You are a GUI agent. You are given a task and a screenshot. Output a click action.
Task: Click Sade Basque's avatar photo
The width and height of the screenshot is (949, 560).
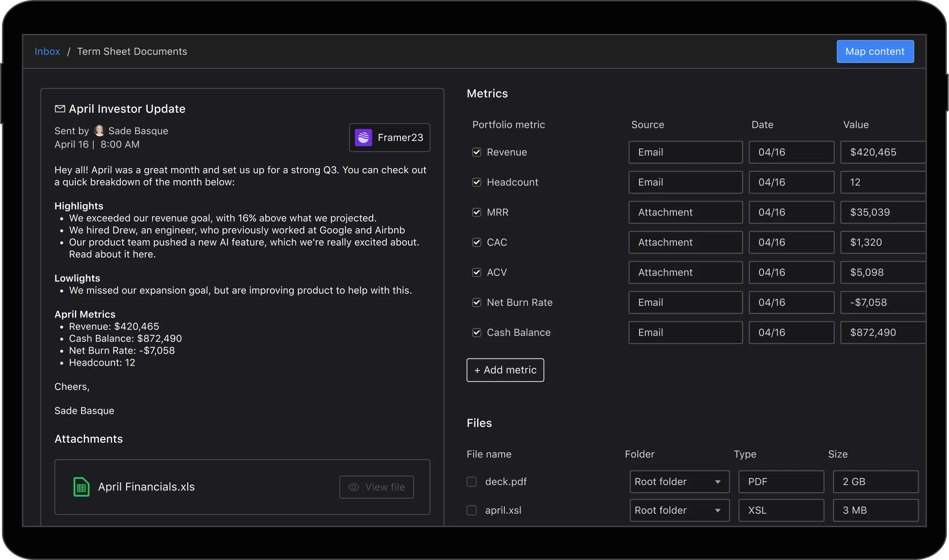tap(99, 131)
